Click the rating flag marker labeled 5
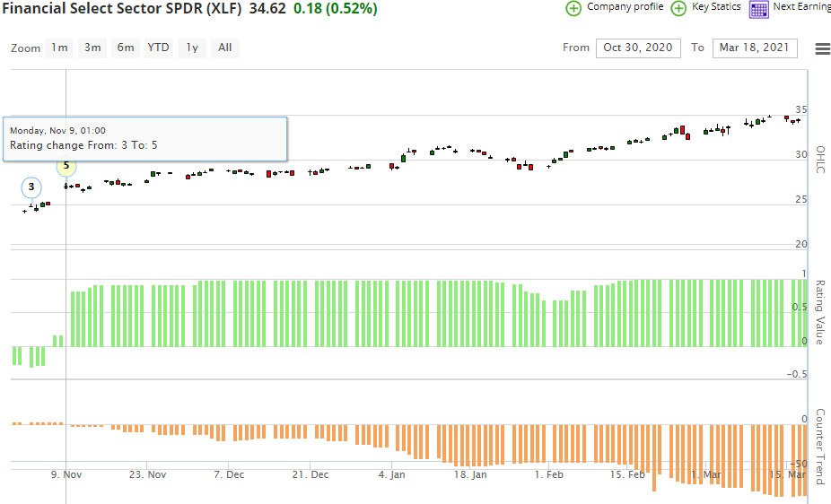 pos(66,166)
